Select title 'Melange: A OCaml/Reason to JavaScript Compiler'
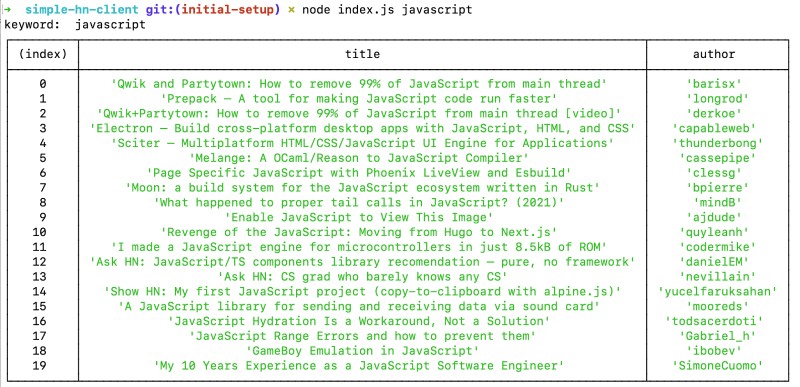This screenshot has height=387, width=800. click(x=359, y=158)
